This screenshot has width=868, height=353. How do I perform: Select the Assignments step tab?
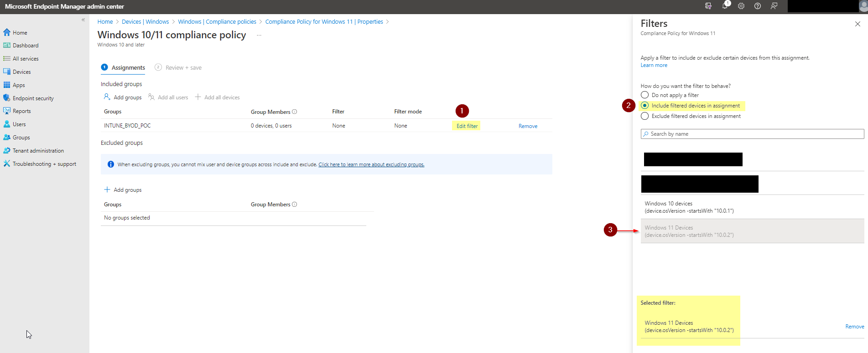point(123,67)
